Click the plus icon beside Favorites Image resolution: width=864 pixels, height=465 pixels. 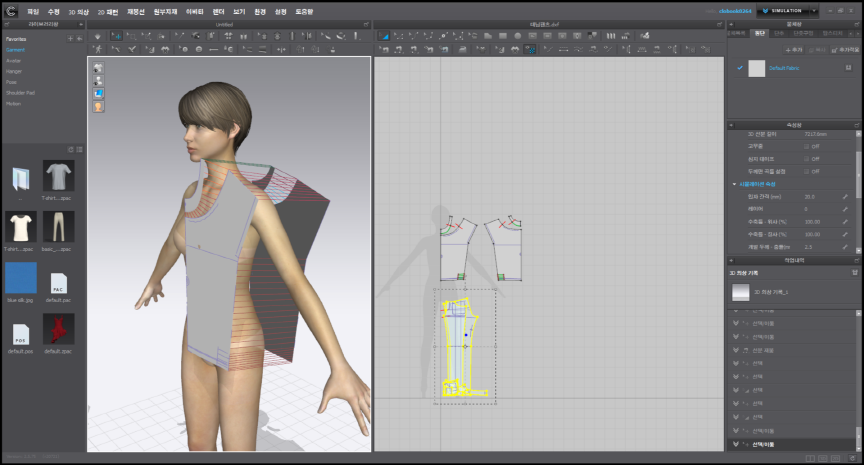[x=70, y=39]
